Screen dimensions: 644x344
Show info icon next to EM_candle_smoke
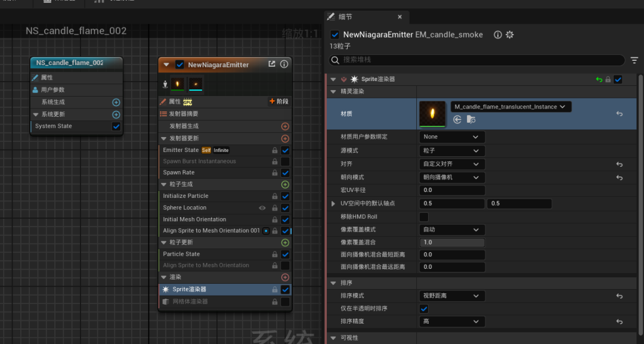coord(498,35)
